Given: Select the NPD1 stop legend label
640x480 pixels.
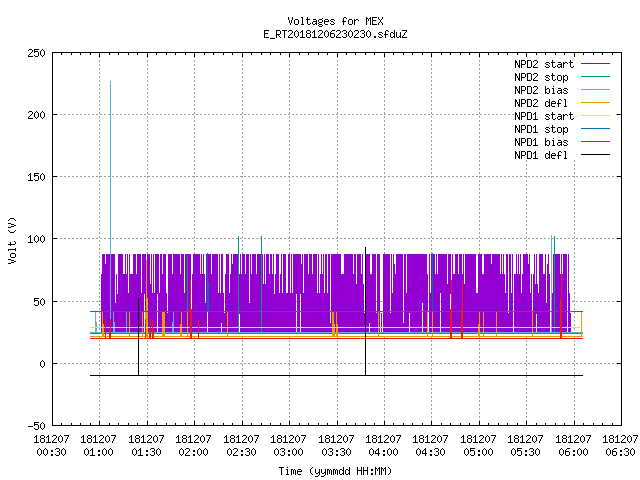Looking at the screenshot, I should point(541,129).
